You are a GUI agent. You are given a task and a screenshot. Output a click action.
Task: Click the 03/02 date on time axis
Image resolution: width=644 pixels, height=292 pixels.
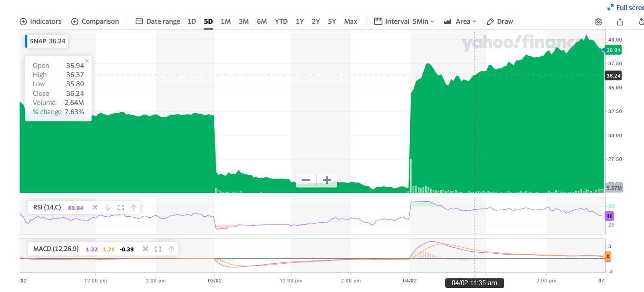(215, 281)
